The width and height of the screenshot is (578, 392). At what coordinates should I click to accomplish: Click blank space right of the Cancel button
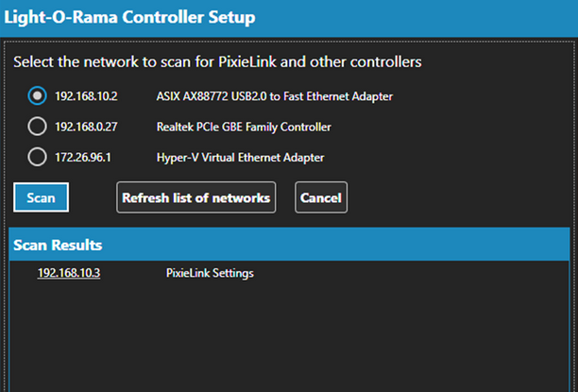[x=453, y=198]
